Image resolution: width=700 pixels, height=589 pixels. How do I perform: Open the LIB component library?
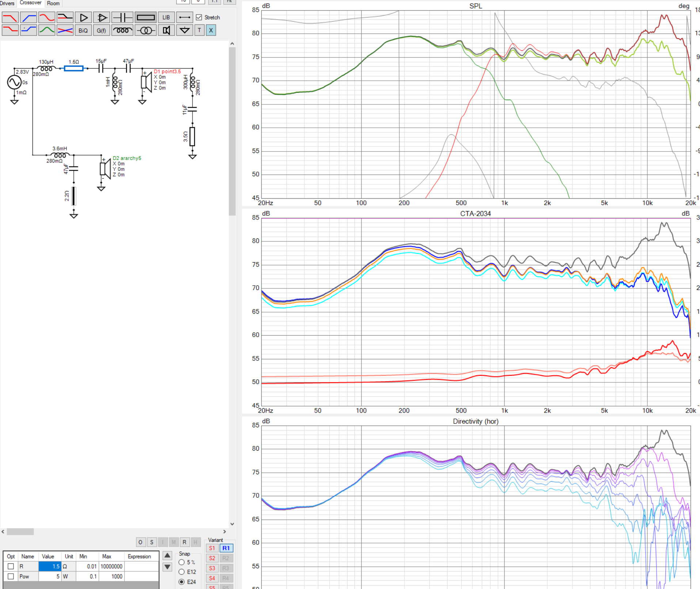coord(166,18)
